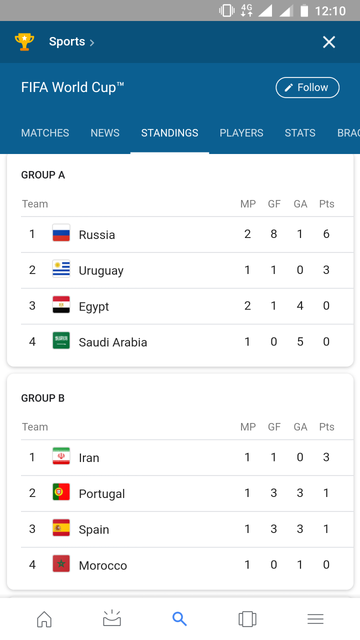Open the Stats tab

(x=300, y=133)
